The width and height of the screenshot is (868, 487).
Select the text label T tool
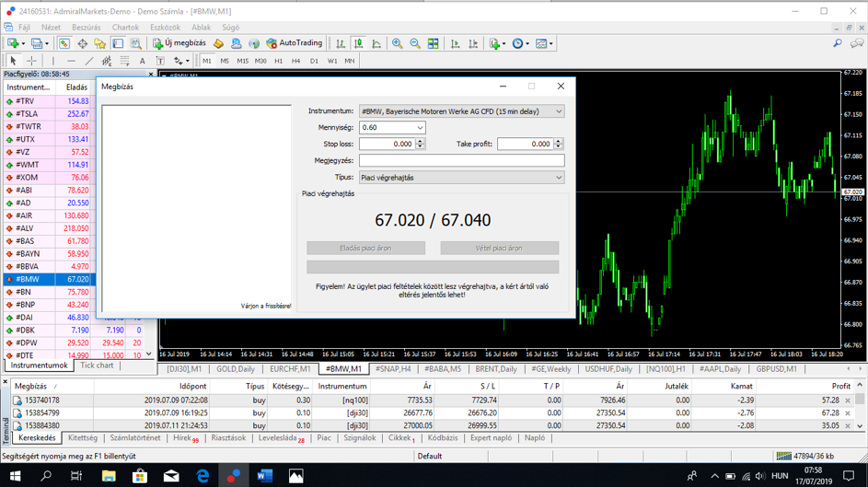pos(160,61)
